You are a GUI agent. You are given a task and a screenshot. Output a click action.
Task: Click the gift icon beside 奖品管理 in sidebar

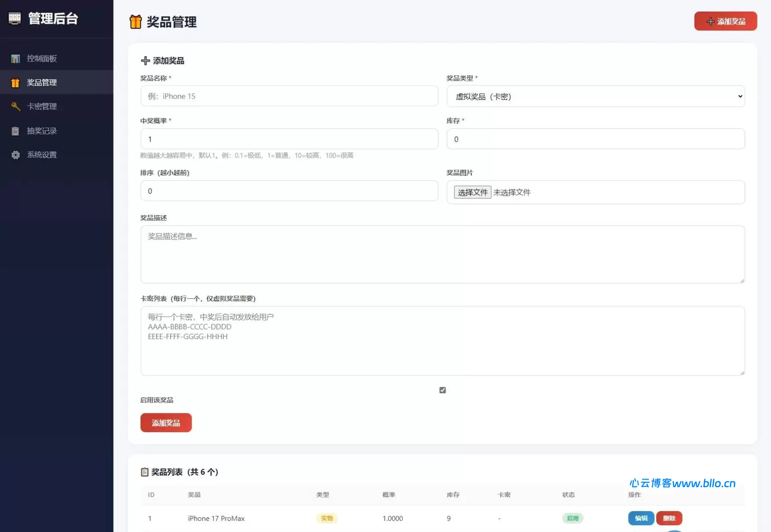[16, 83]
